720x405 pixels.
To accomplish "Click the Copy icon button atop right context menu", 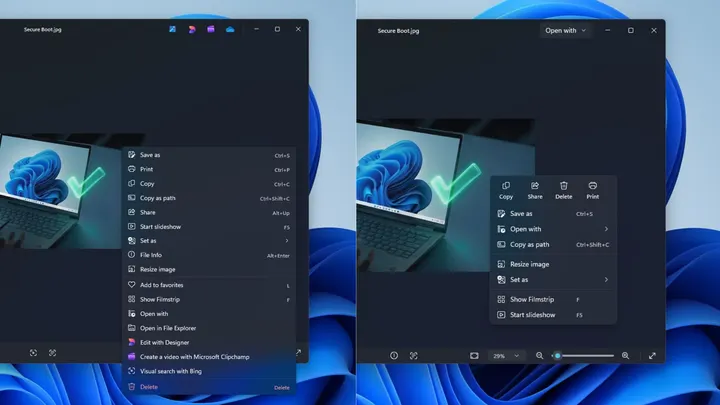I will coord(506,190).
